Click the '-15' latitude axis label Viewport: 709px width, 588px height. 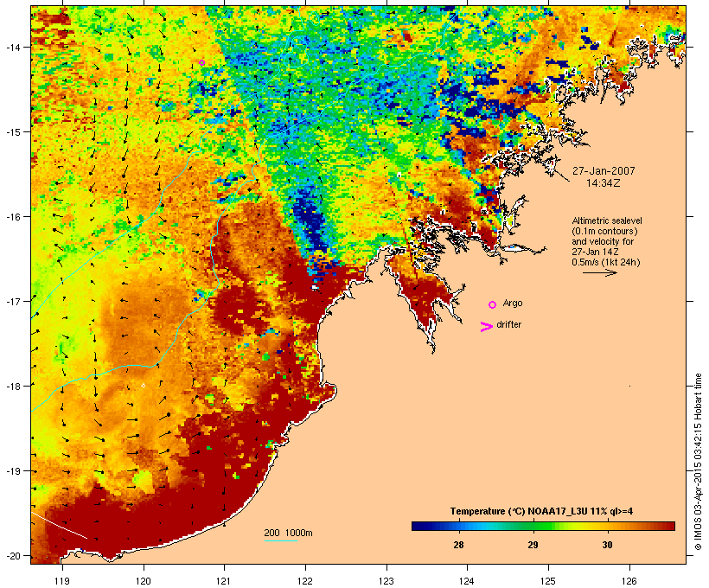[x=13, y=131]
